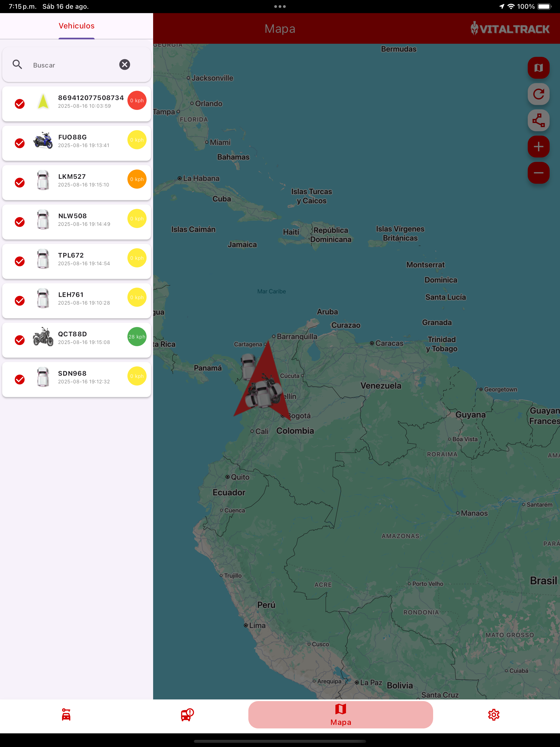Image resolution: width=560 pixels, height=747 pixels.
Task: Tap the iPad multitasking three dots
Action: point(280,6)
